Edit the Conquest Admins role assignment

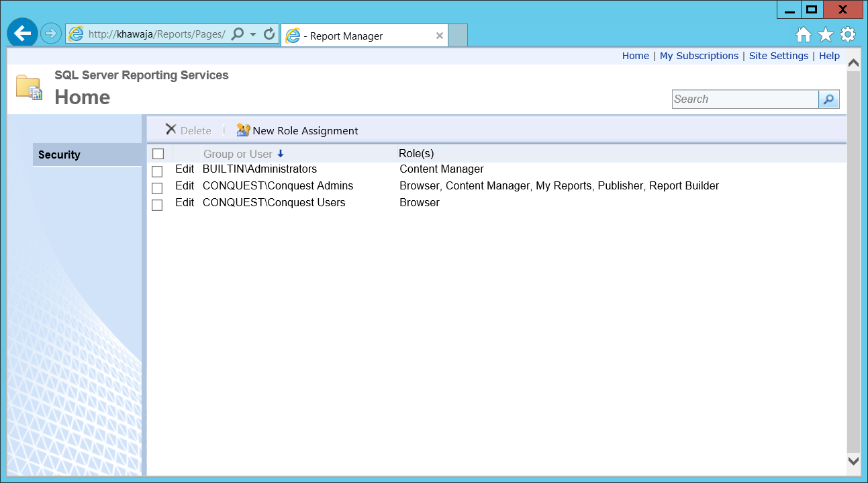pos(185,186)
